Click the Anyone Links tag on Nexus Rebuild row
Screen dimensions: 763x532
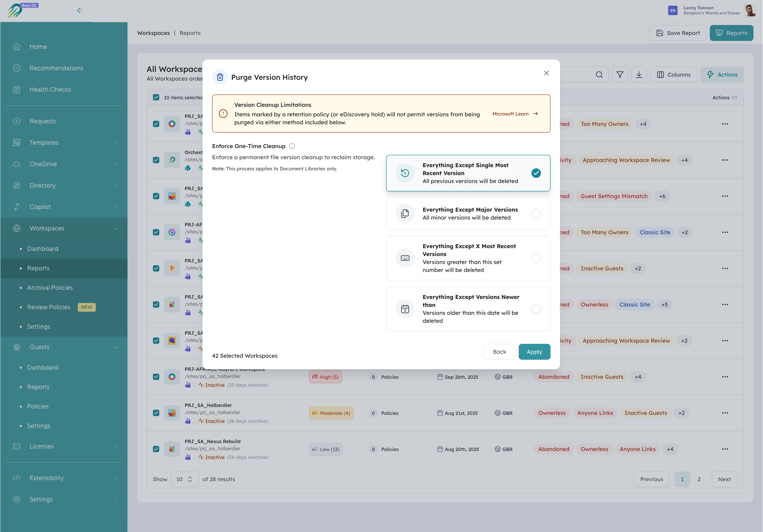637,449
